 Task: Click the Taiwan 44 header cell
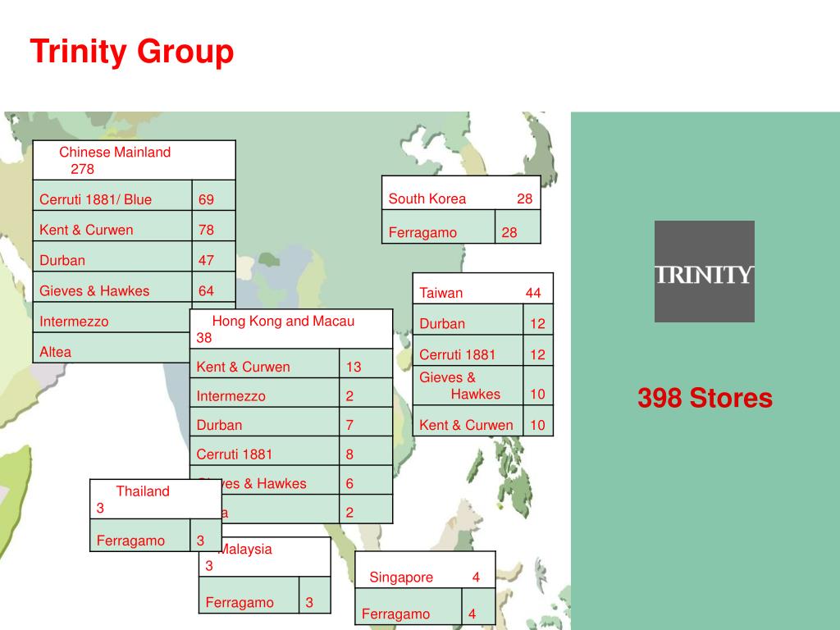482,289
